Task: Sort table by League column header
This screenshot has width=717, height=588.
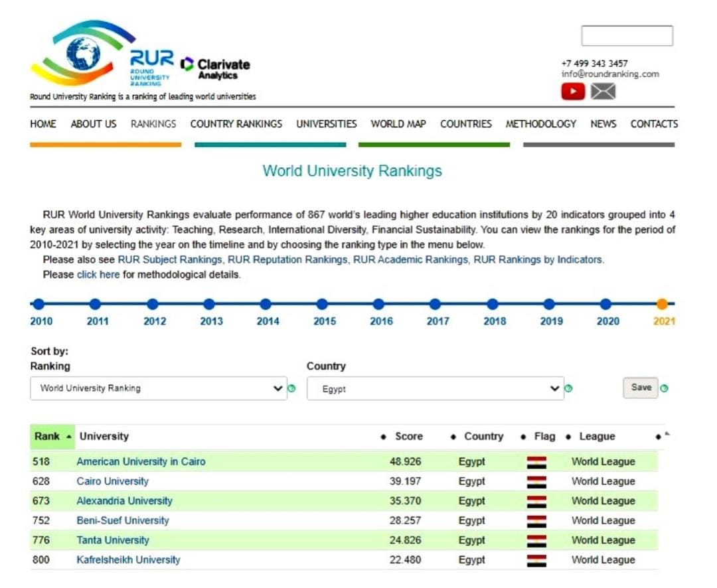Action: click(596, 437)
